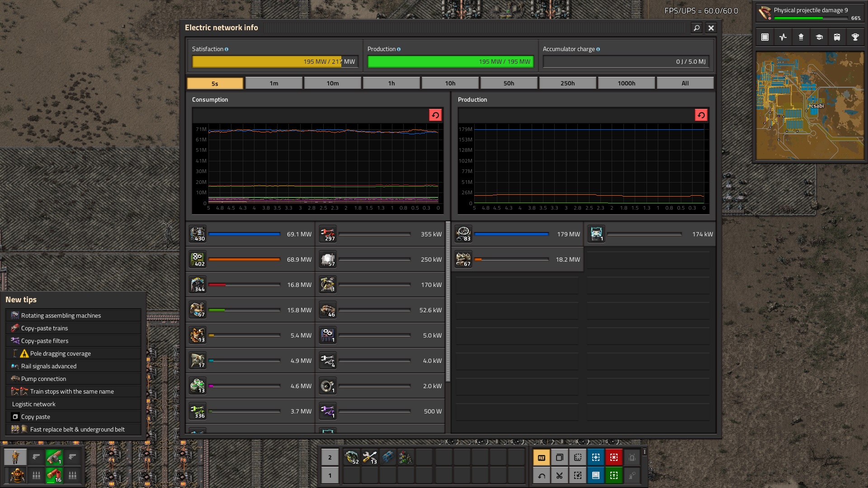
Task: Switch to quickbar row 1
Action: click(x=330, y=475)
